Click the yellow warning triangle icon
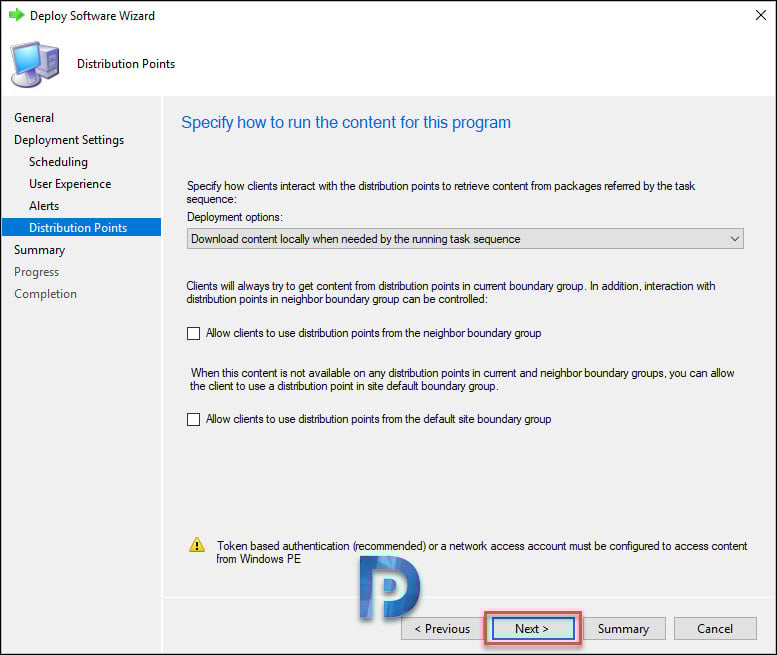Viewport: 777px width, 655px height. 197,545
